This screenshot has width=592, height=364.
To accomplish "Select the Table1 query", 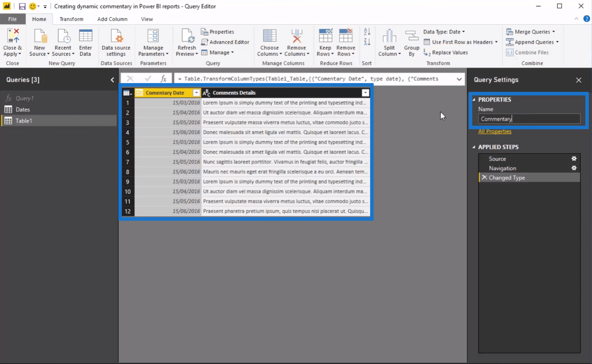I will [59, 121].
